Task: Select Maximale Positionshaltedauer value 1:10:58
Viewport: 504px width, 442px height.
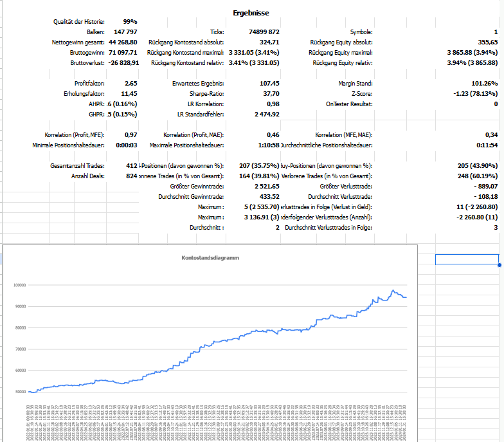Action: (x=269, y=145)
